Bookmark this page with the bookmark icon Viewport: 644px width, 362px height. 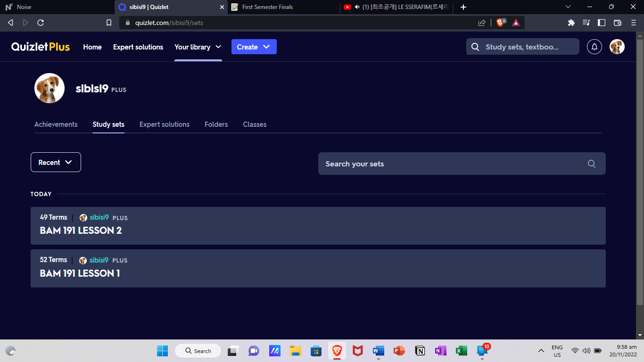[x=109, y=23]
